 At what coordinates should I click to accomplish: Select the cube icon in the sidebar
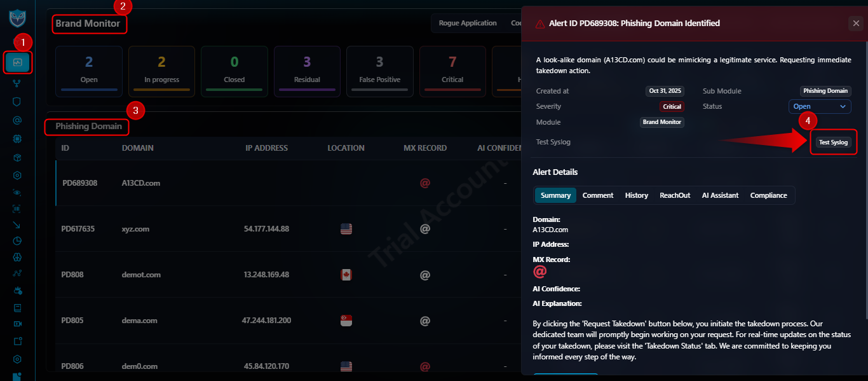pos(17,156)
